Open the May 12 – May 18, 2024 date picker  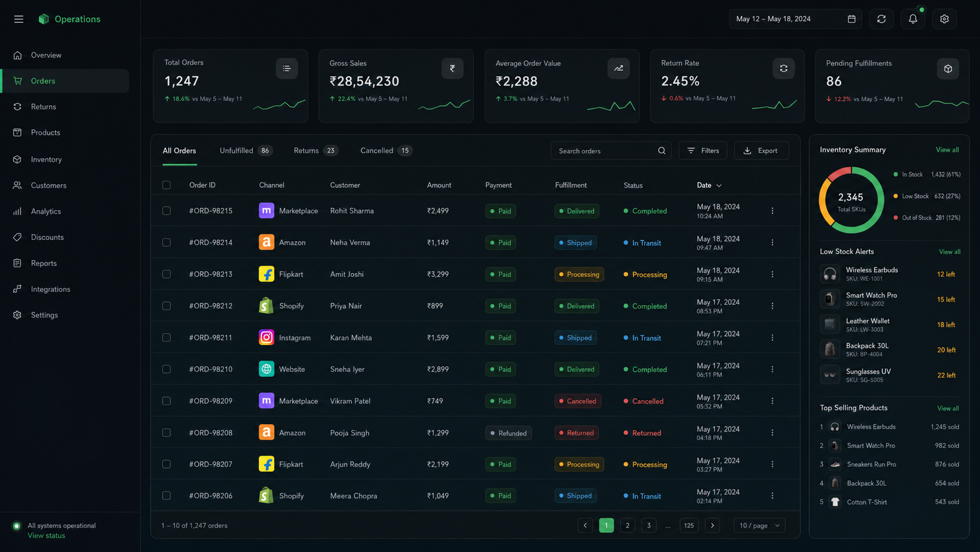tap(795, 19)
